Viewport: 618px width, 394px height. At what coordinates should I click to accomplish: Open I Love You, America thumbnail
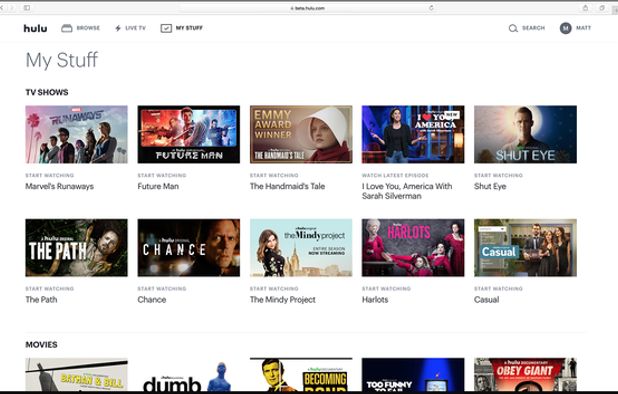pos(413,134)
